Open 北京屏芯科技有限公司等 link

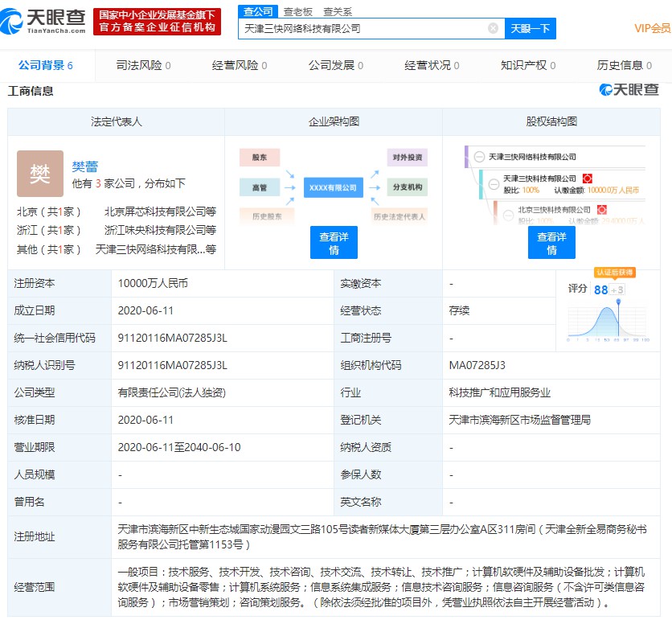pos(160,211)
